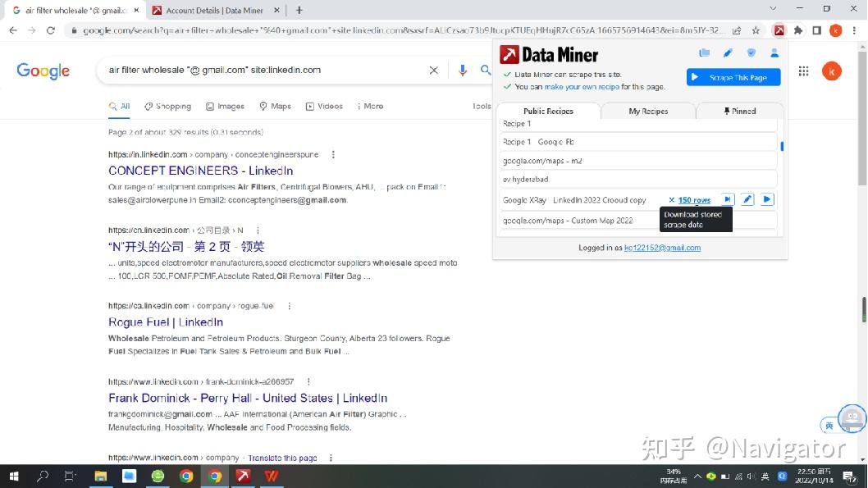The width and height of the screenshot is (868, 488).
Task: Download the 150 rows stored data
Action: coord(694,200)
